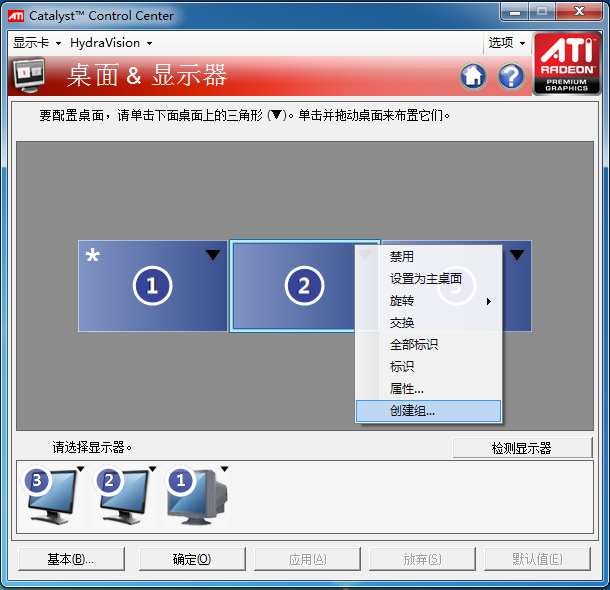610x590 pixels.
Task: Choose 标识 from the context menu
Action: pyautogui.click(x=428, y=367)
